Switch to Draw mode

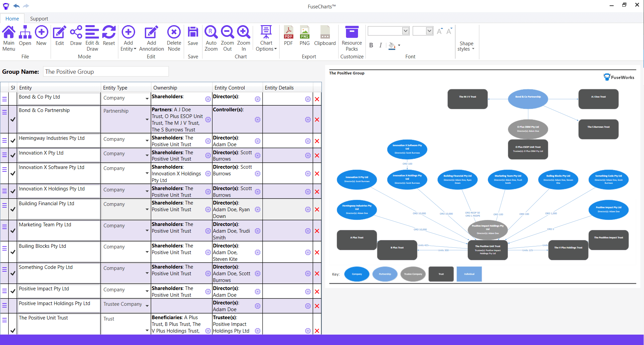coord(76,36)
